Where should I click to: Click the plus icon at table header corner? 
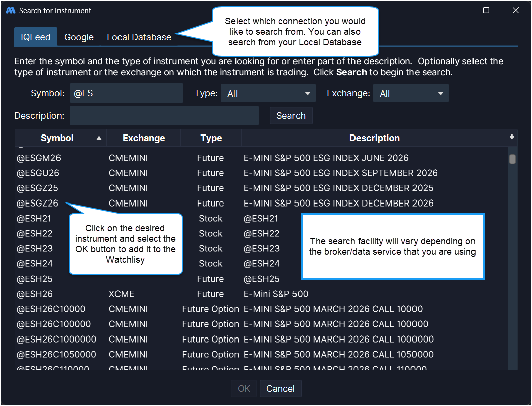point(512,137)
